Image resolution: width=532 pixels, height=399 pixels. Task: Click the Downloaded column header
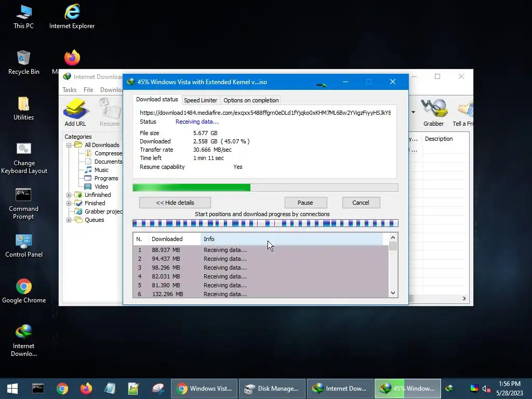[x=175, y=239]
